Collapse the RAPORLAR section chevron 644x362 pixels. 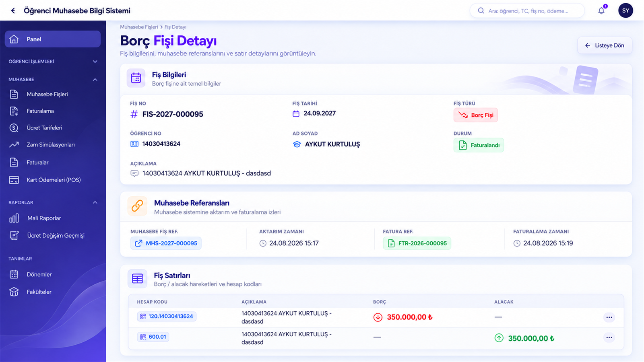click(95, 202)
